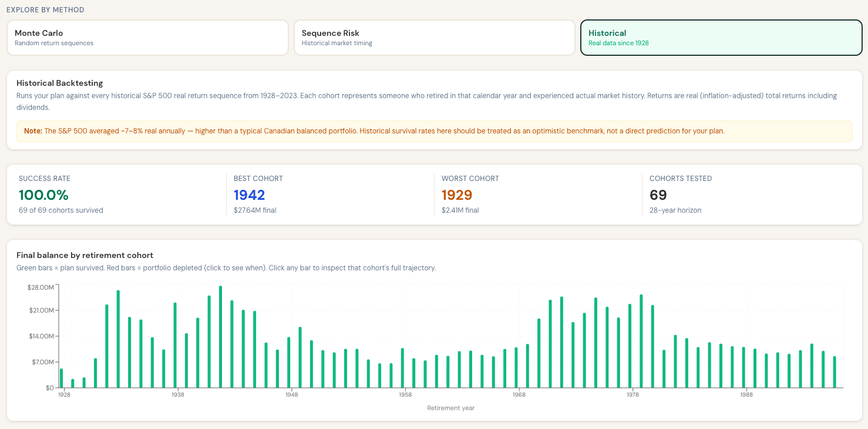This screenshot has height=429, width=868.
Task: Click the 100.0% success rate figure
Action: pos(43,195)
